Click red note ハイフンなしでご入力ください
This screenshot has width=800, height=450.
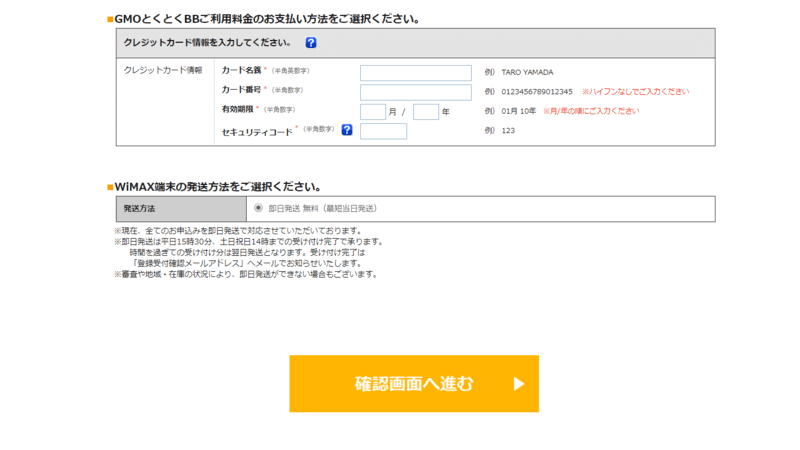[635, 92]
